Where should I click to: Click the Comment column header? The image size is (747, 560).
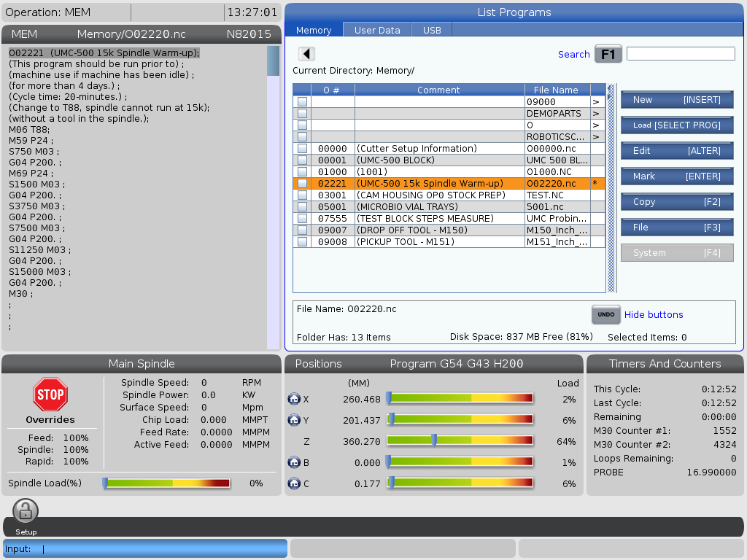[x=439, y=90]
